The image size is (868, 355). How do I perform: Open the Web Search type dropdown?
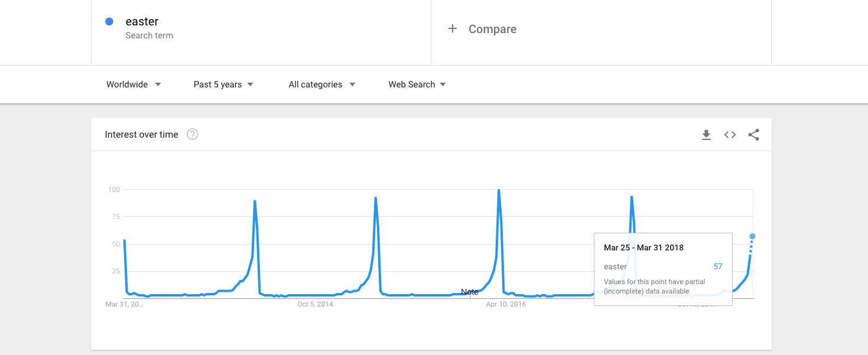coord(417,84)
